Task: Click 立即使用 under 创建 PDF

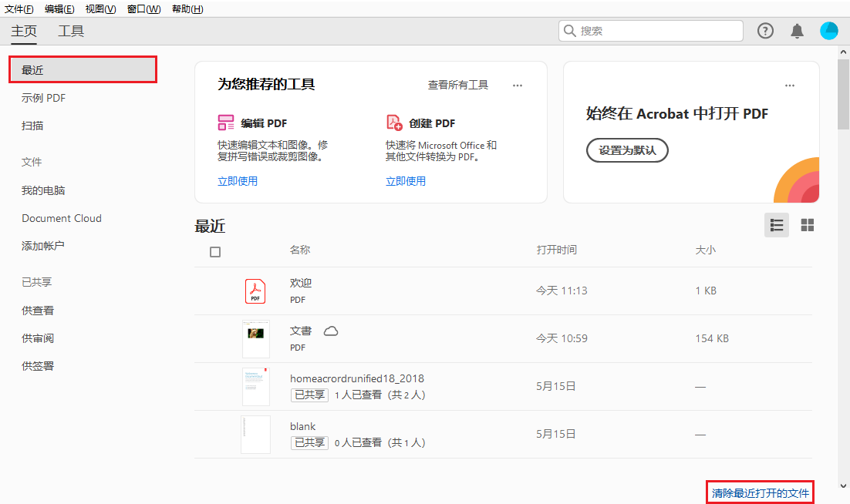Action: click(406, 180)
